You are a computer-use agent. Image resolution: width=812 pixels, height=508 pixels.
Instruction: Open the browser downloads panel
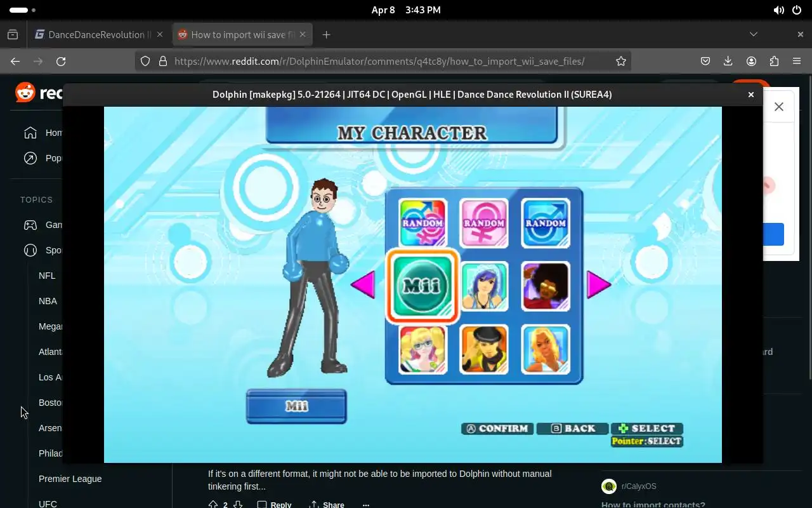[728, 61]
